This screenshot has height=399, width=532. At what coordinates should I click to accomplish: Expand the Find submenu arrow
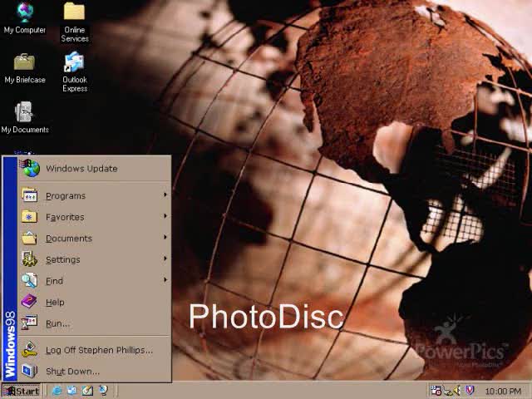click(x=165, y=280)
